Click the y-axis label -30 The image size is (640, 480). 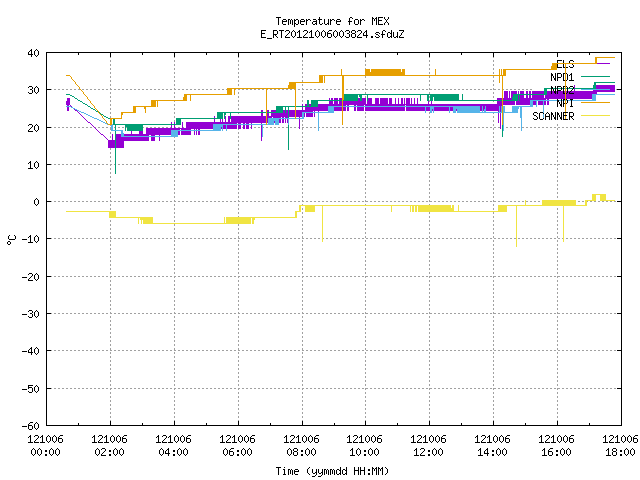tap(31, 314)
